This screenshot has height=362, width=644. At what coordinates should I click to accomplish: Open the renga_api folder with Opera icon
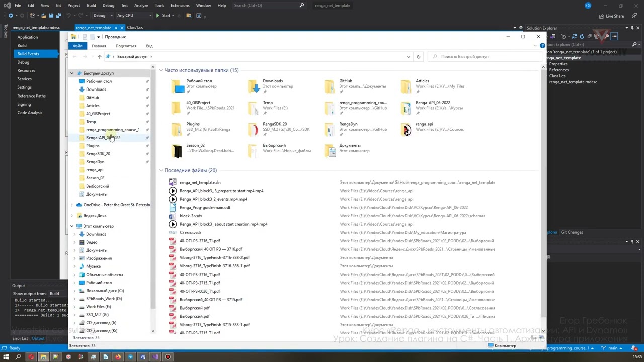tap(407, 129)
